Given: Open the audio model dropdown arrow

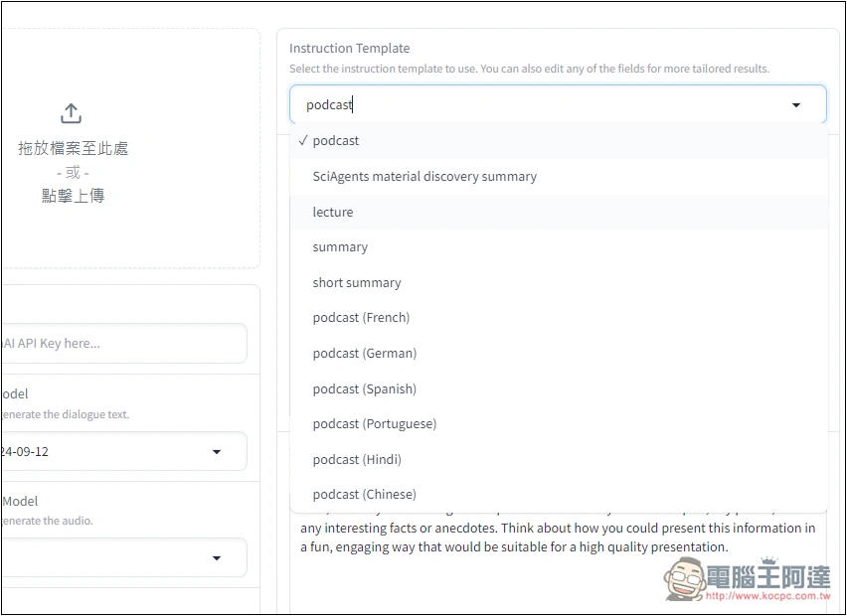Looking at the screenshot, I should click(217, 558).
